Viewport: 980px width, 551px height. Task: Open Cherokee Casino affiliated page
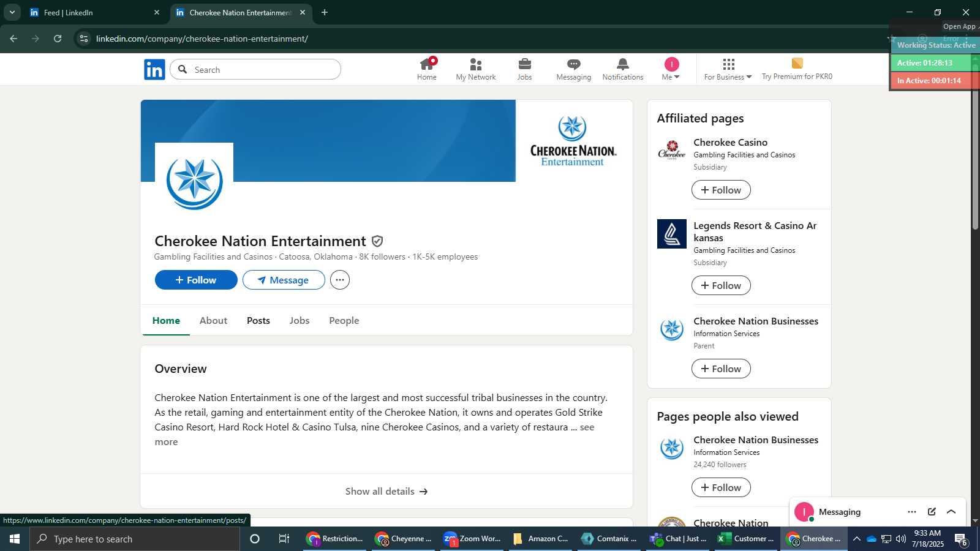(730, 142)
